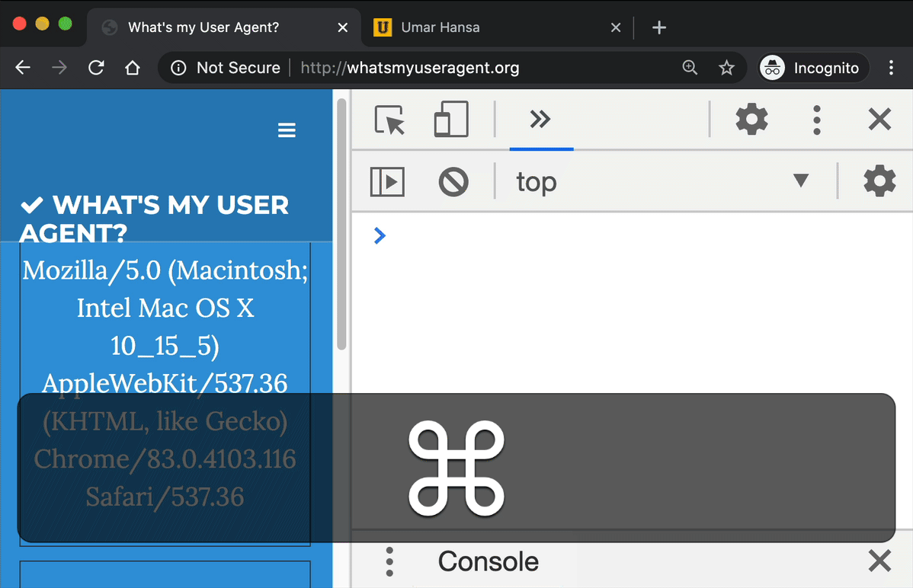Clear the console

point(453,181)
